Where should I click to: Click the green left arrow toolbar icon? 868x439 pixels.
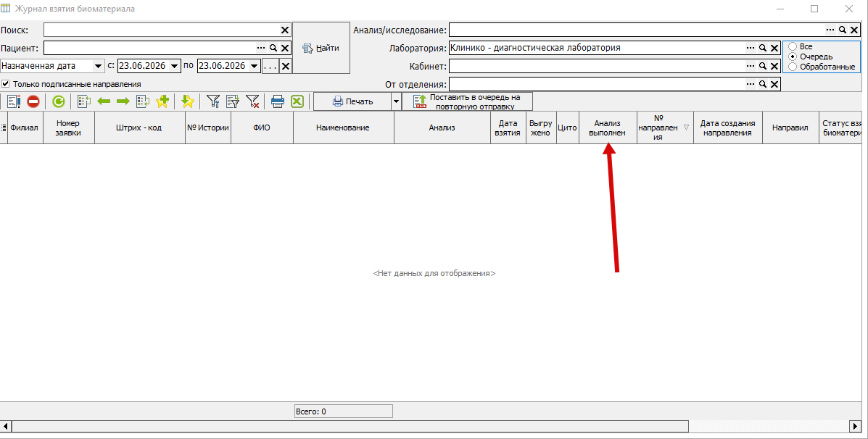pyautogui.click(x=104, y=101)
